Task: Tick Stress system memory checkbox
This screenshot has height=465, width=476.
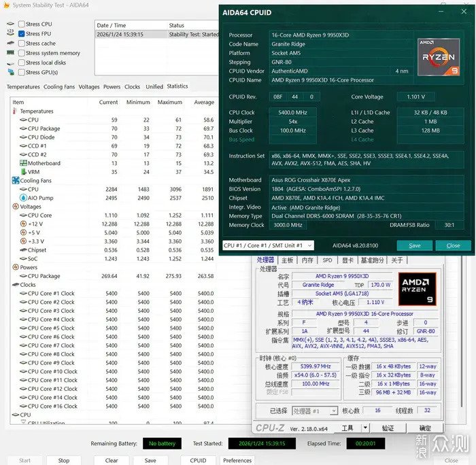Action: point(22,53)
